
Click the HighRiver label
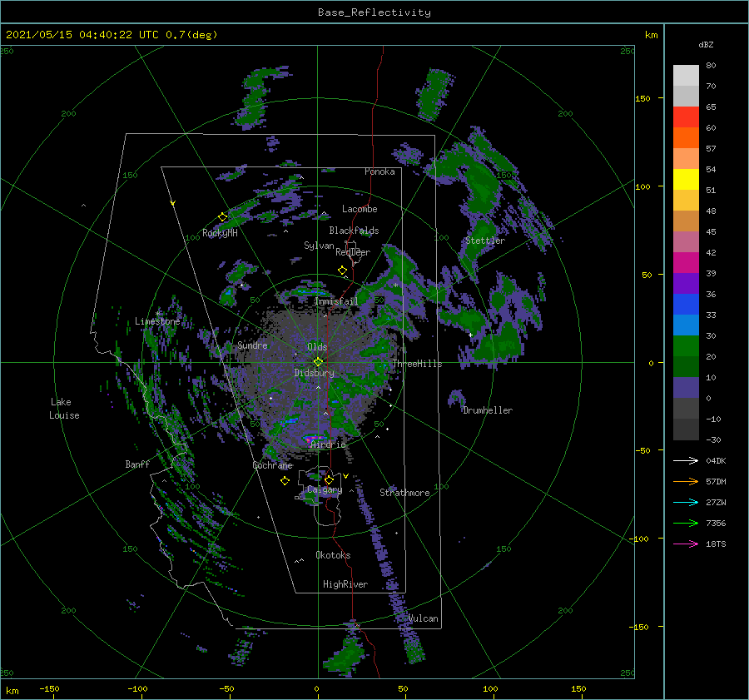(345, 584)
